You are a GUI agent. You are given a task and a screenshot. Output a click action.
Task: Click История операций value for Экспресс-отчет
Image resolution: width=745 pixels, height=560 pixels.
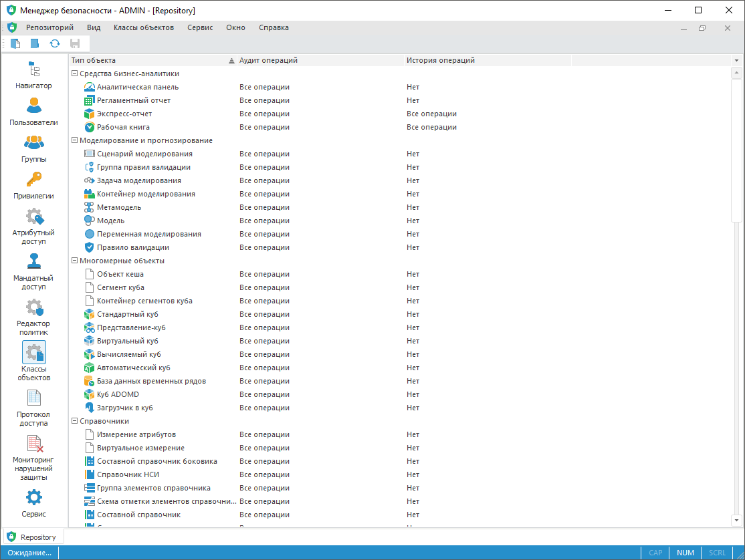tap(431, 114)
